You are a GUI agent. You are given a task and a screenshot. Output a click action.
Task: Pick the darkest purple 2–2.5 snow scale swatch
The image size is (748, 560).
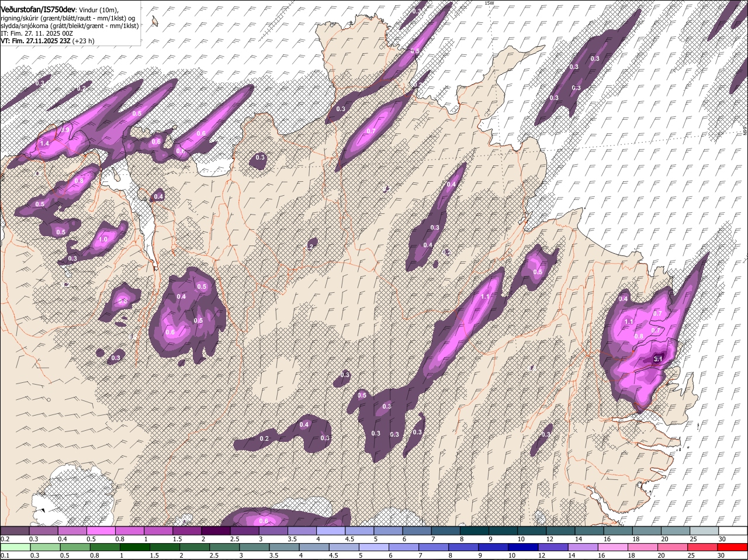click(x=215, y=531)
